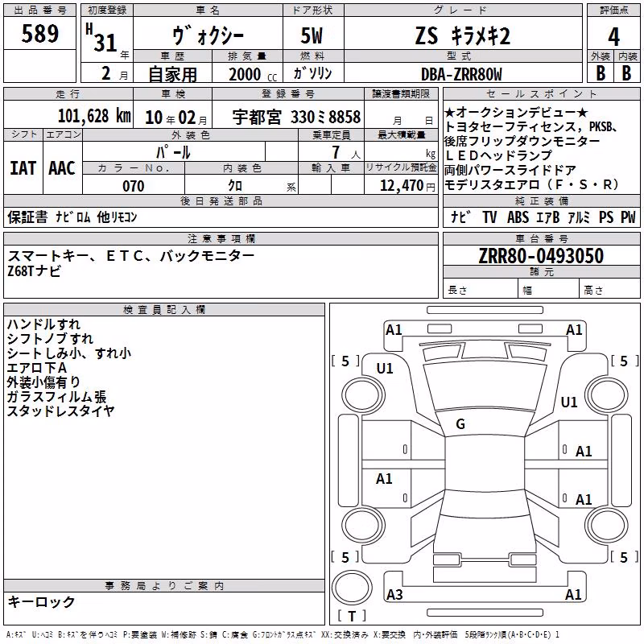Screen dimensions: 644x644
Task: Select the exterior color パール
Action: pos(173,152)
